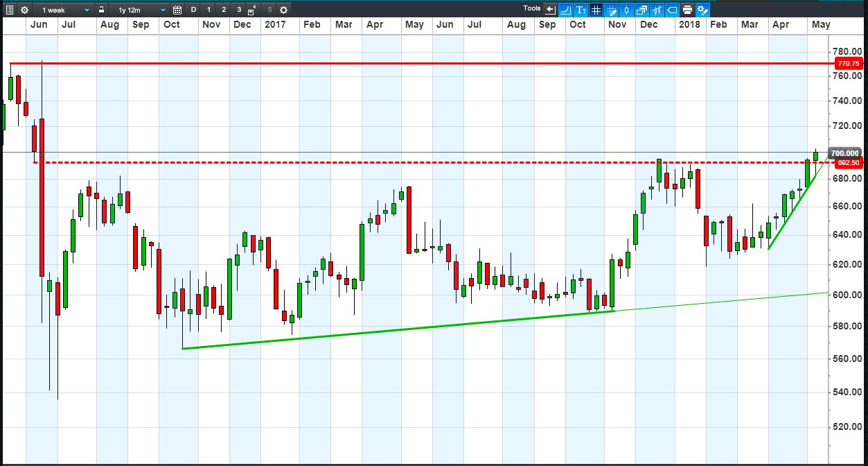Open layout settings gear beside slot 5

pyautogui.click(x=283, y=10)
